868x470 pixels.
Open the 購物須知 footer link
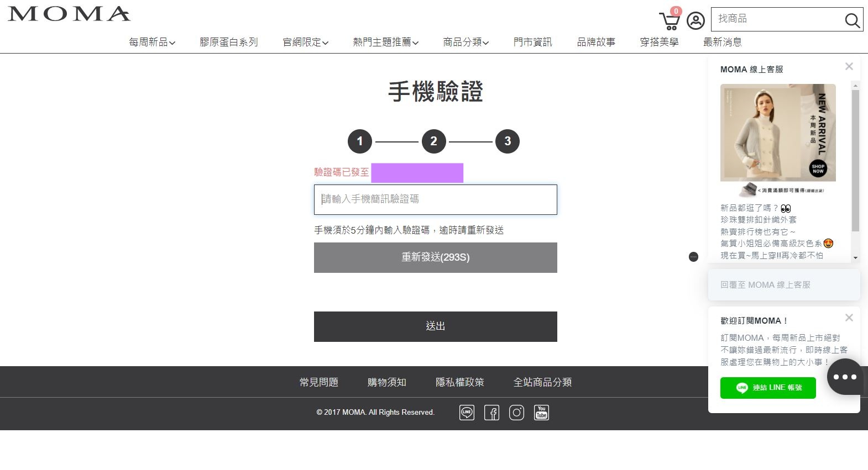click(x=387, y=382)
